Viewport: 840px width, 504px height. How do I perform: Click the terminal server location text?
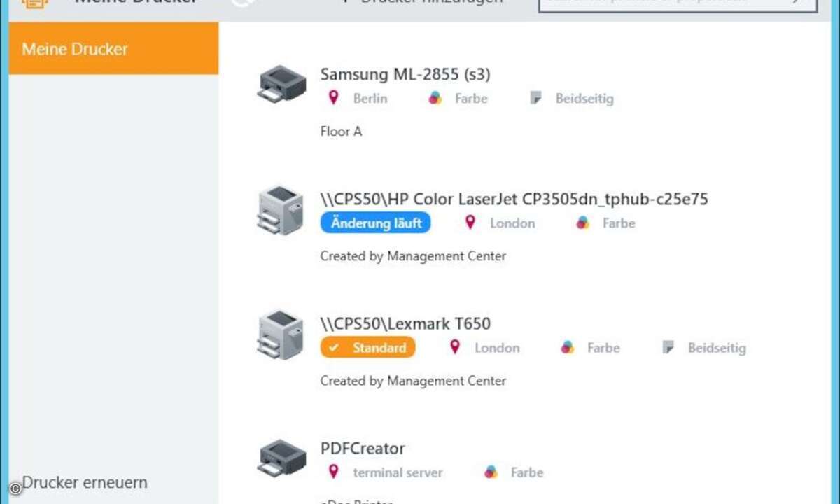click(x=398, y=472)
